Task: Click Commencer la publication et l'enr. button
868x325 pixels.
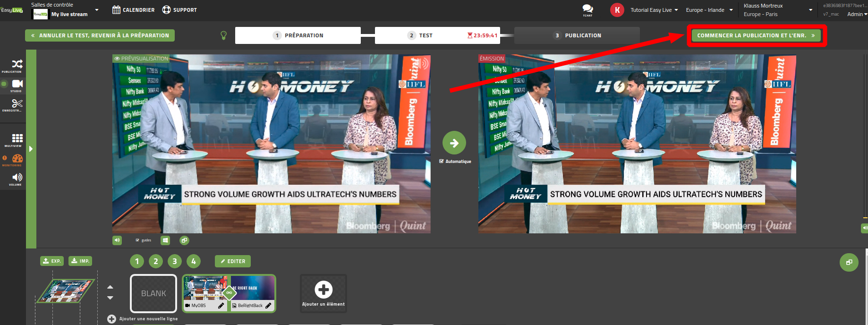Action: click(x=756, y=35)
